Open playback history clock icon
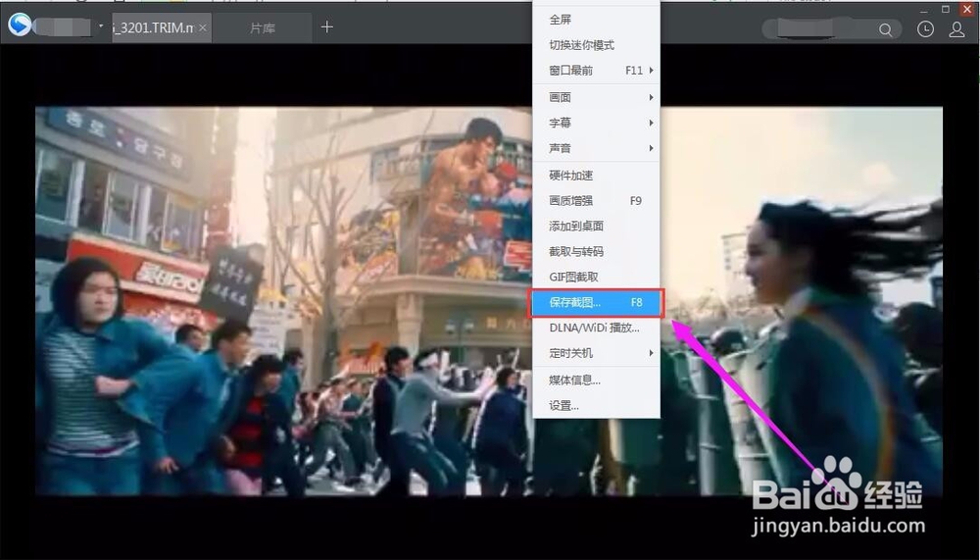 click(925, 28)
